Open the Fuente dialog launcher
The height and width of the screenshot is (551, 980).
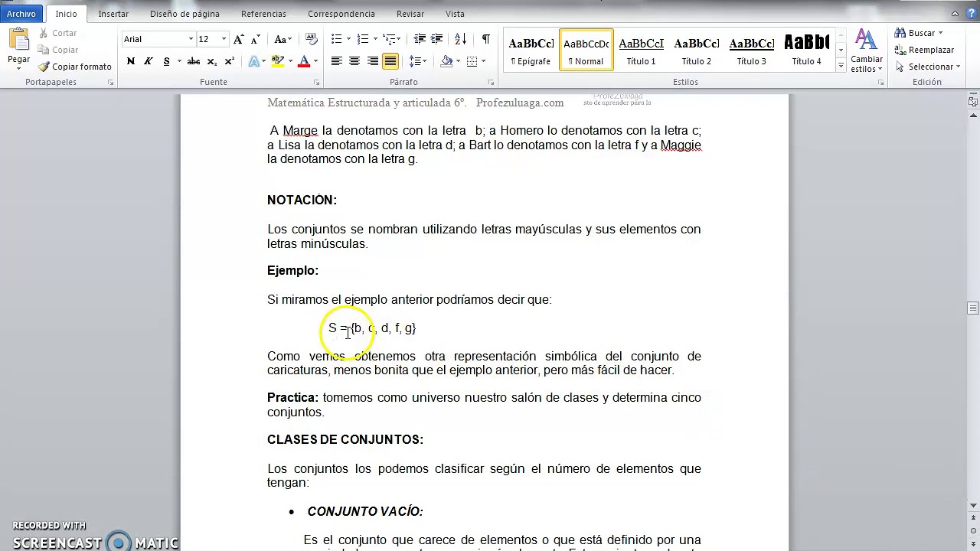pyautogui.click(x=315, y=82)
